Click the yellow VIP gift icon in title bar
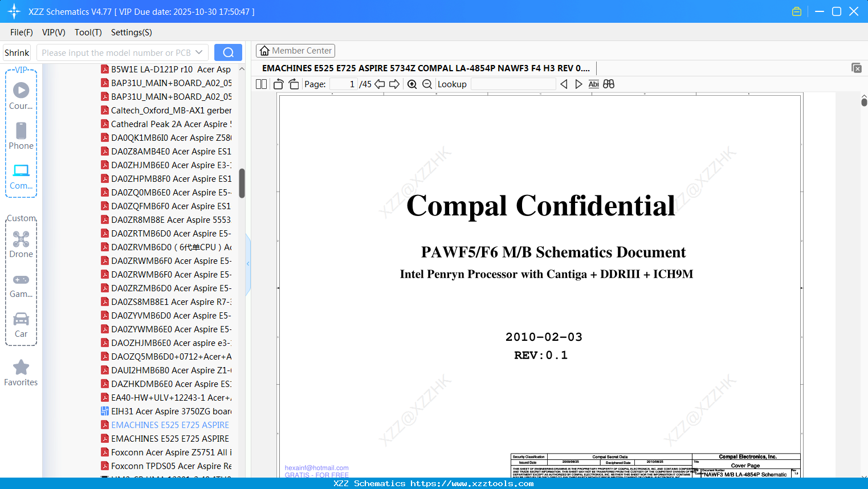Screen dimensions: 868x489 (x=797, y=11)
